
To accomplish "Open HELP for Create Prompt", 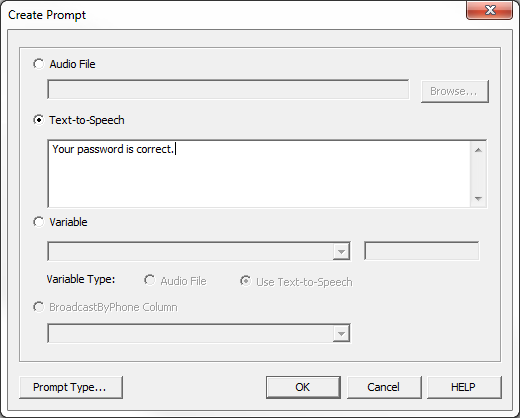I will [464, 387].
